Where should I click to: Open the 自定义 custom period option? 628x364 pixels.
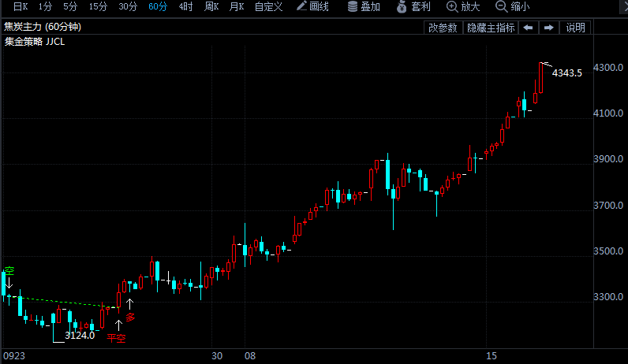(x=269, y=6)
